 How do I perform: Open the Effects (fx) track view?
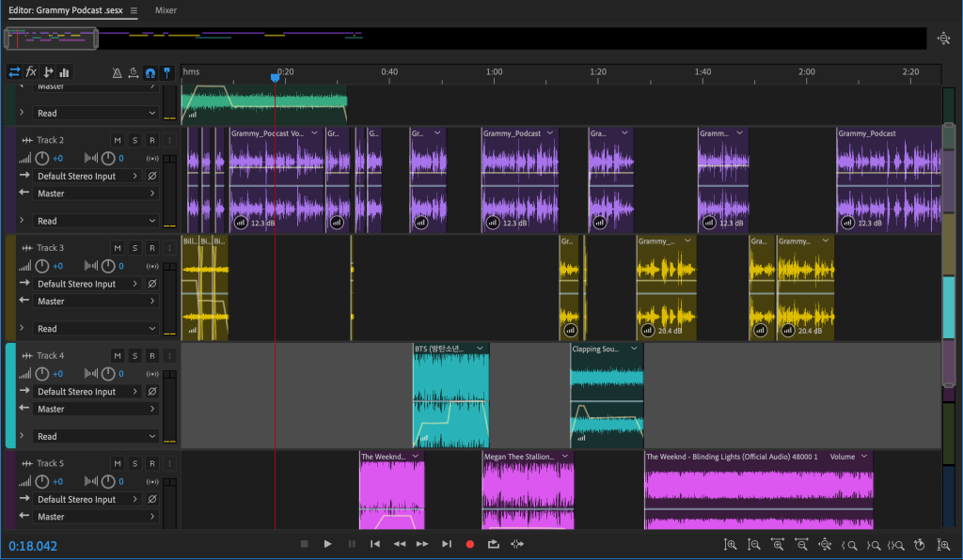[x=31, y=72]
